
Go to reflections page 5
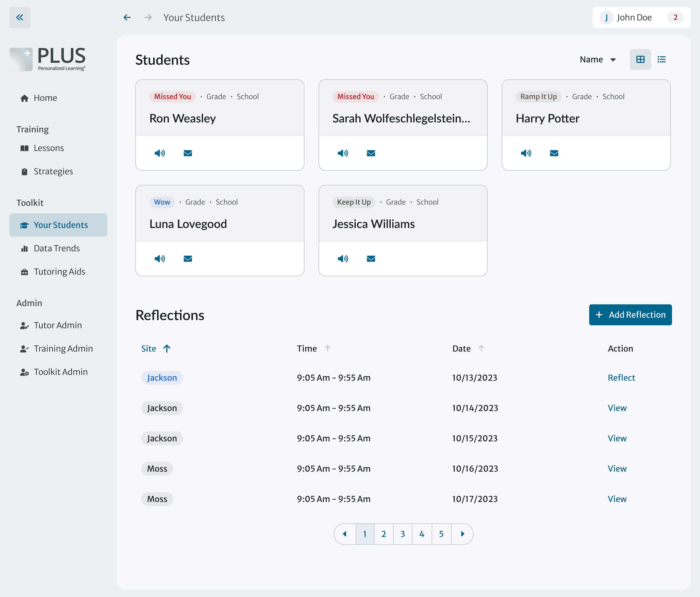pyautogui.click(x=441, y=534)
